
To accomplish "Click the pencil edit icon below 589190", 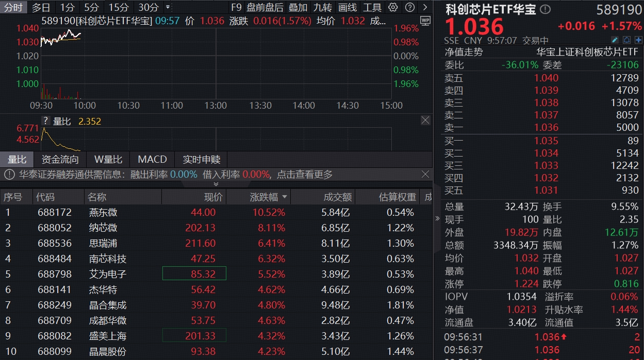I will [615, 40].
